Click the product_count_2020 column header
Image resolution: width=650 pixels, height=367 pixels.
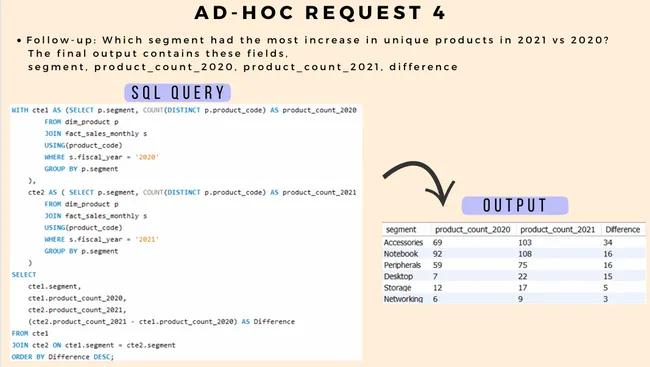coord(473,229)
